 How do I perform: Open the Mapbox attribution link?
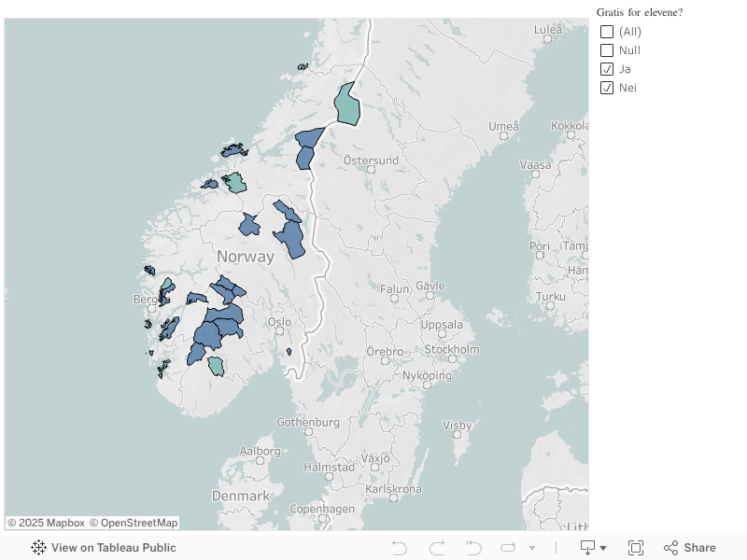pos(46,523)
